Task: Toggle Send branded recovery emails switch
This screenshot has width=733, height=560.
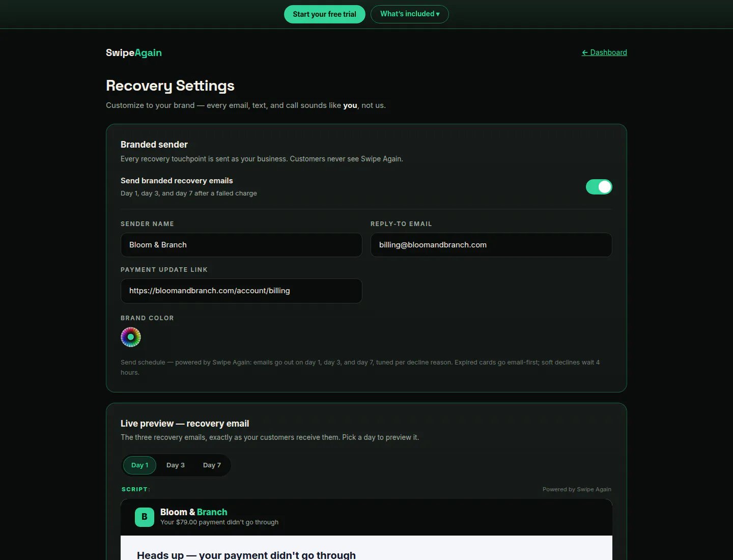Action: 599,187
